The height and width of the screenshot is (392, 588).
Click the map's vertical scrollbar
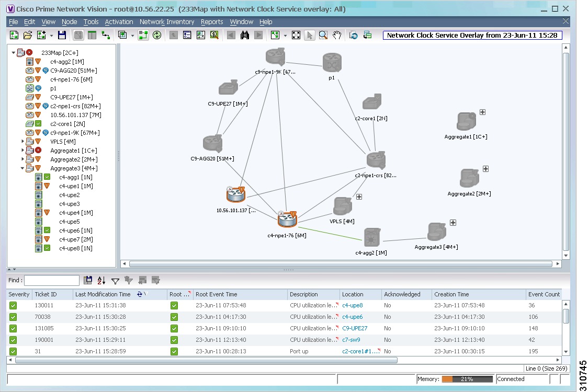click(566, 152)
